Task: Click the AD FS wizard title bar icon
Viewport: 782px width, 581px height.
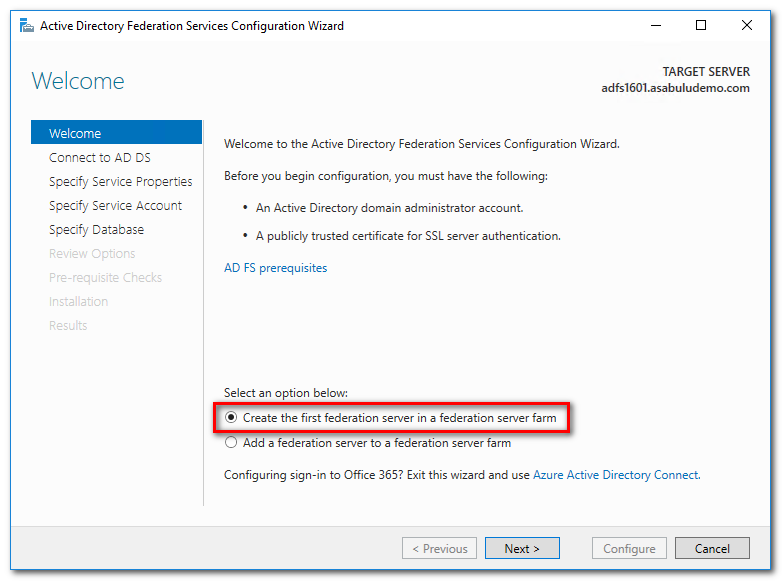Action: [x=26, y=25]
